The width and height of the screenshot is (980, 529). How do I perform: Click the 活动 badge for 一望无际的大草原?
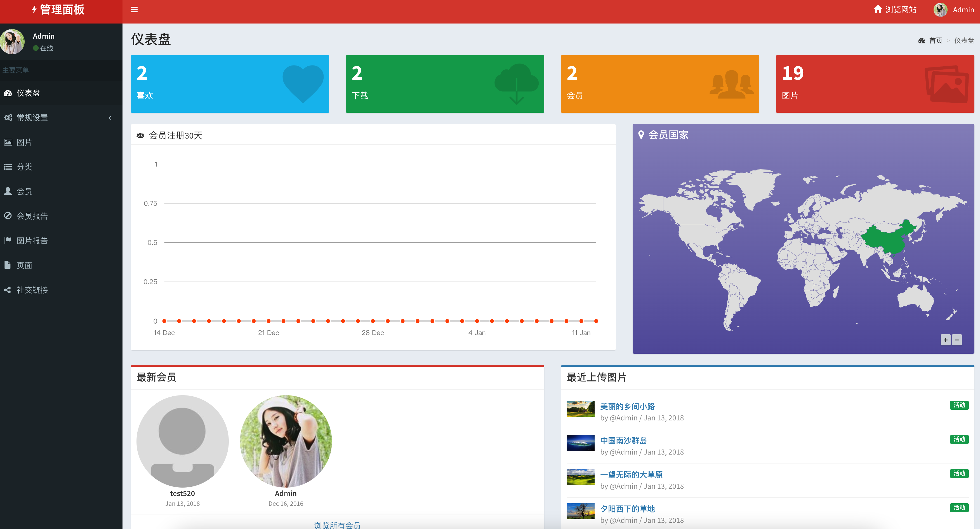[x=959, y=473]
